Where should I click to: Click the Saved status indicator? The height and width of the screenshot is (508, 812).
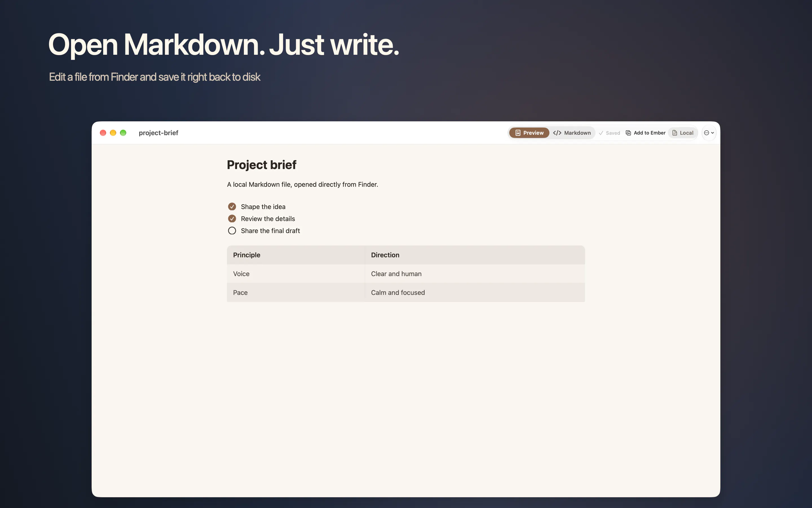609,133
